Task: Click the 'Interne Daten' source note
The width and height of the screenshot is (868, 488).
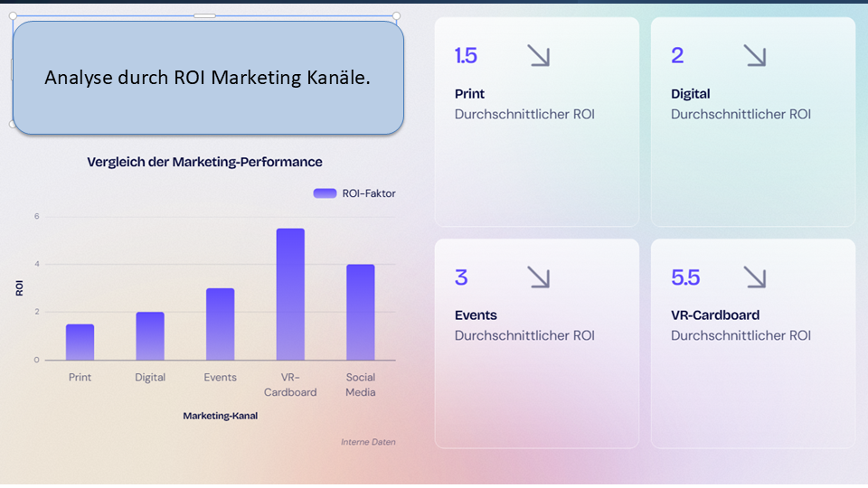Action: (368, 442)
